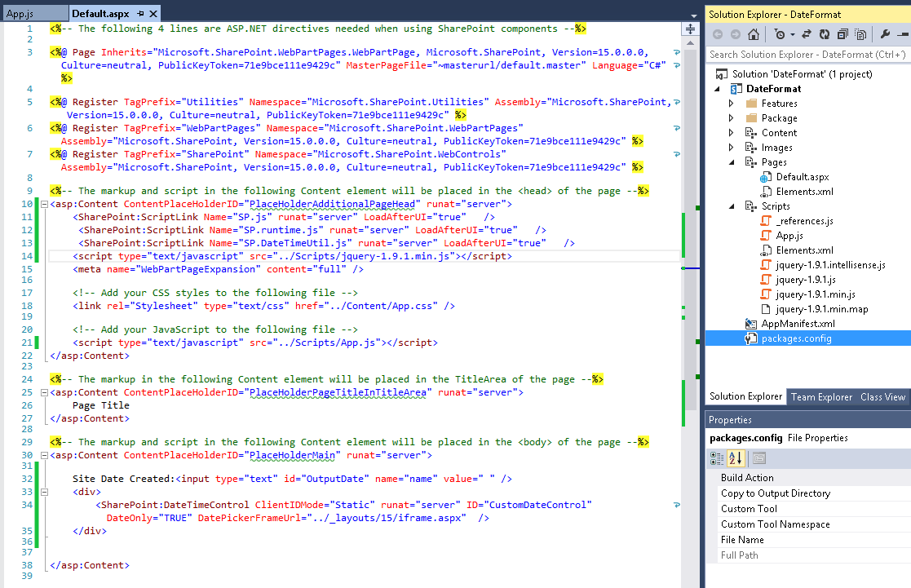Collapse the Scripts folder
The image size is (911, 588).
tap(732, 206)
